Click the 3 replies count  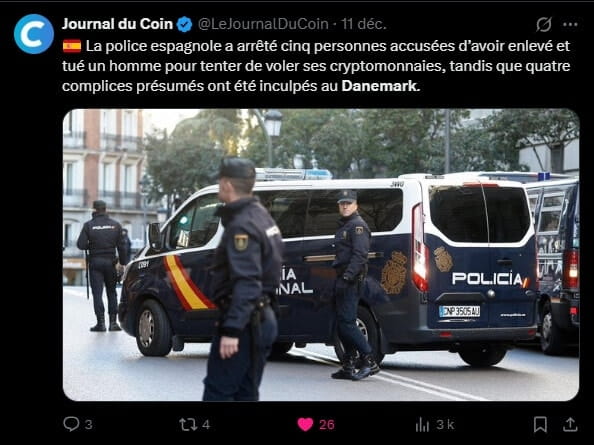tap(89, 425)
